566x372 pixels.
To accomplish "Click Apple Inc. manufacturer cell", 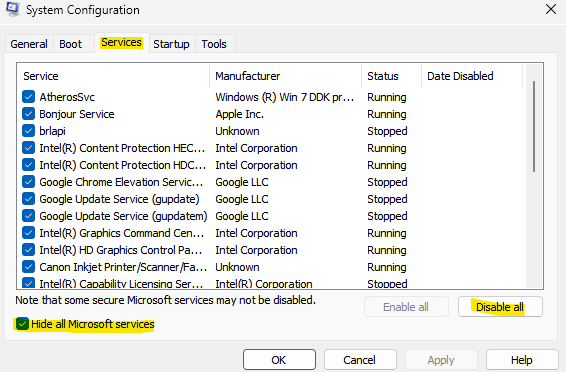I will click(x=240, y=114).
